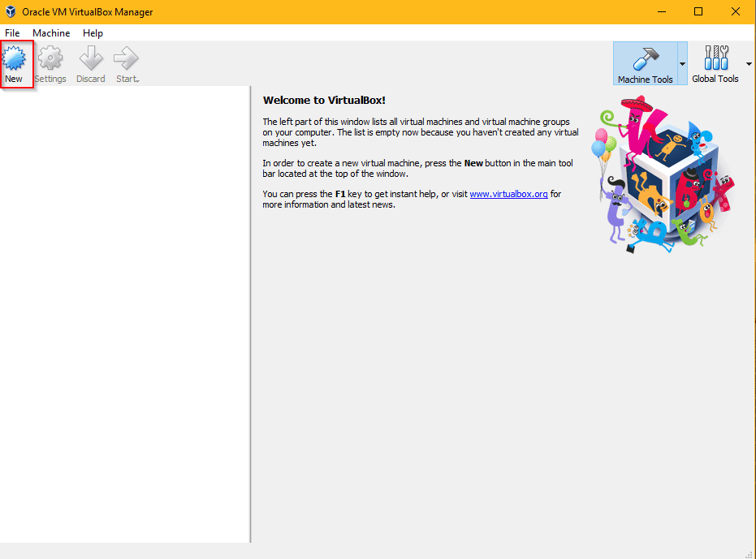Open the Machine menu
The width and height of the screenshot is (756, 559).
pyautogui.click(x=51, y=33)
